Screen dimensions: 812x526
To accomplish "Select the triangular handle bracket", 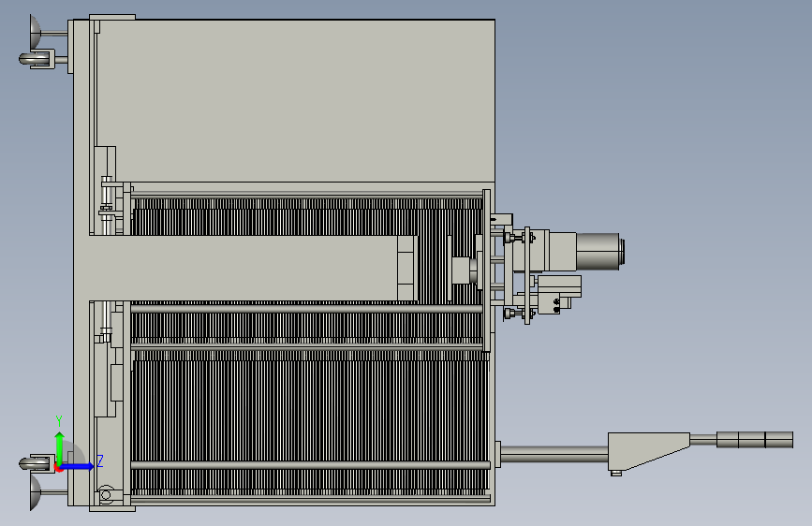I will (648, 451).
